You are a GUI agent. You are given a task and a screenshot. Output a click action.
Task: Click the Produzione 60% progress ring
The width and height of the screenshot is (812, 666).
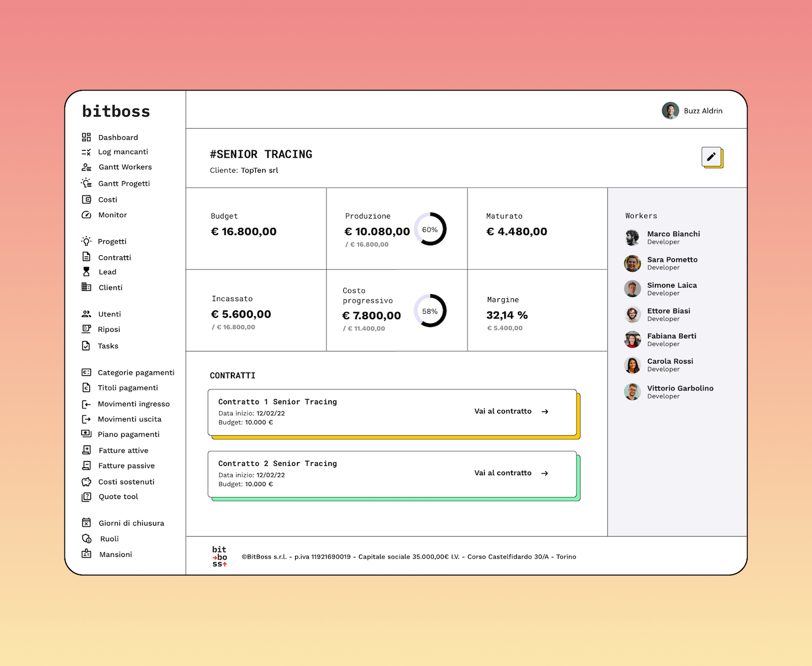(x=430, y=229)
